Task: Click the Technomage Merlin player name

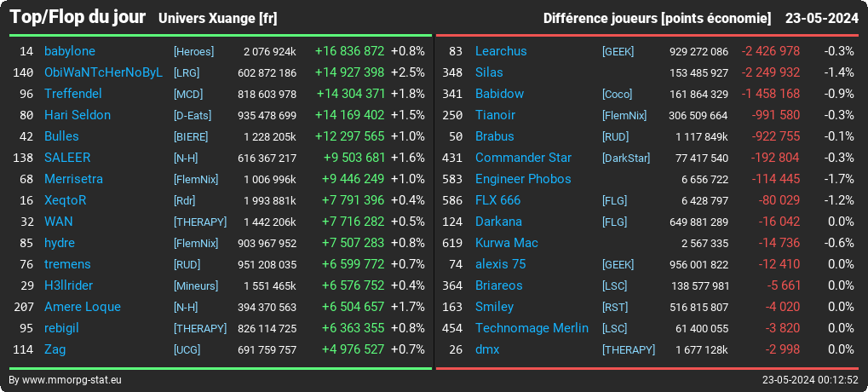Action: [x=532, y=328]
